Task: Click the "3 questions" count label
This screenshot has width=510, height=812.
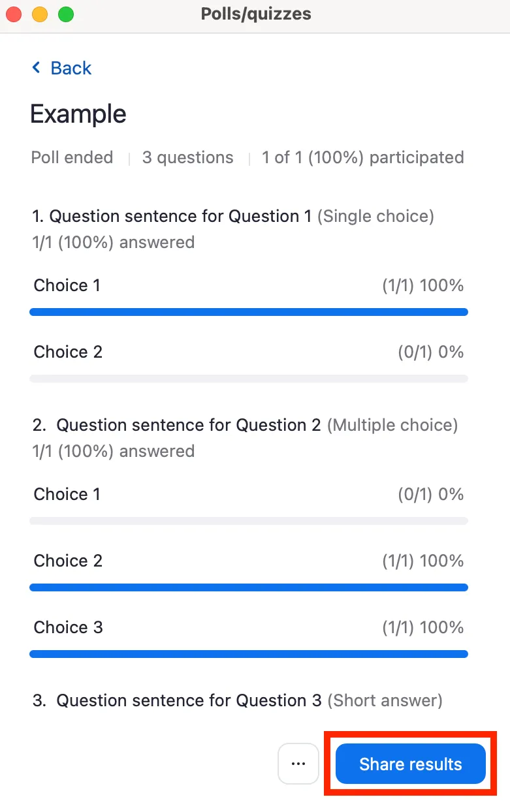Action: (x=187, y=157)
